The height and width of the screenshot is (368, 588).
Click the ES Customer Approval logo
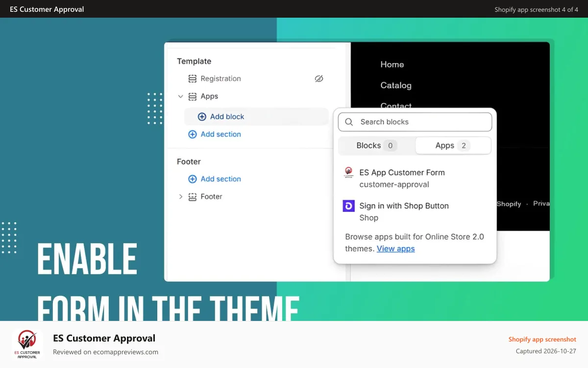pos(27,344)
